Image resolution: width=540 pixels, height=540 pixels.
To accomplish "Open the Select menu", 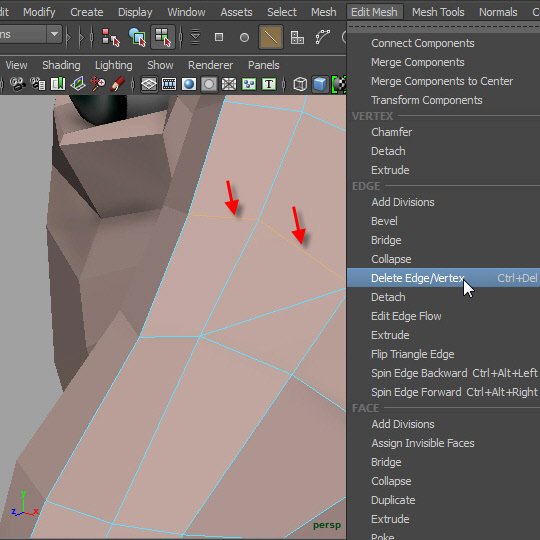I will [282, 12].
